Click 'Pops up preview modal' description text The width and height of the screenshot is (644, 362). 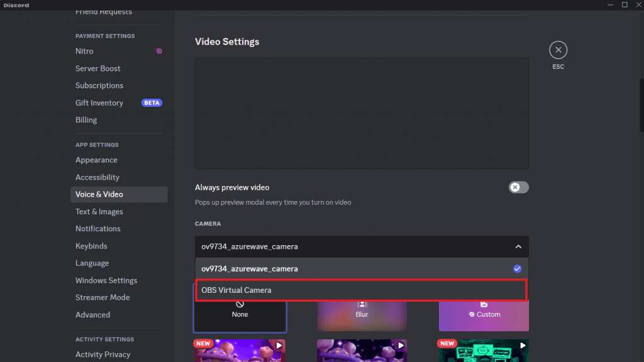coord(273,202)
